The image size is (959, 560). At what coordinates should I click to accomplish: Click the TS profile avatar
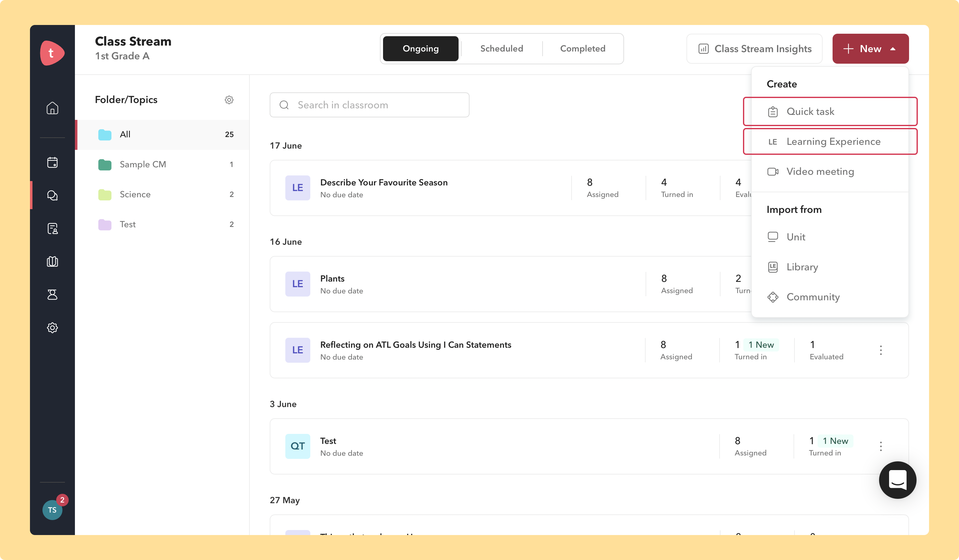tap(52, 510)
